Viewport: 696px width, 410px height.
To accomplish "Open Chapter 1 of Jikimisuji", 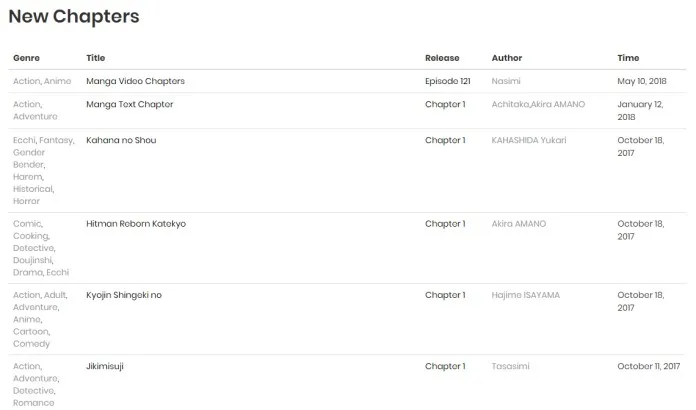I will click(444, 367).
